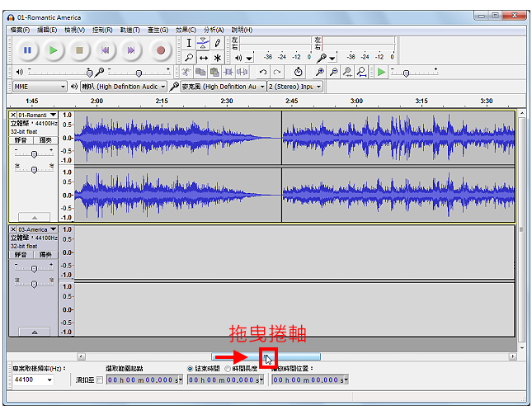This screenshot has height=415, width=532.
Task: Open the File (F) menu
Action: 20,30
